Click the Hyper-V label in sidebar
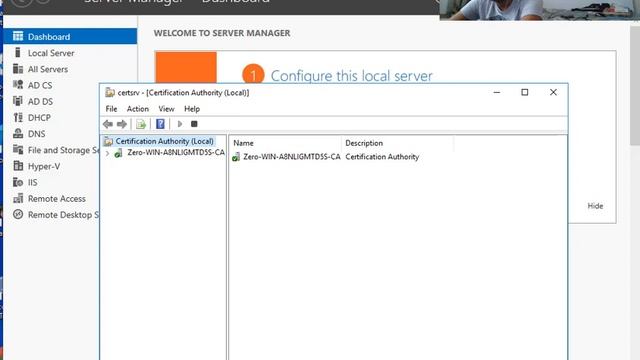 coord(44,166)
